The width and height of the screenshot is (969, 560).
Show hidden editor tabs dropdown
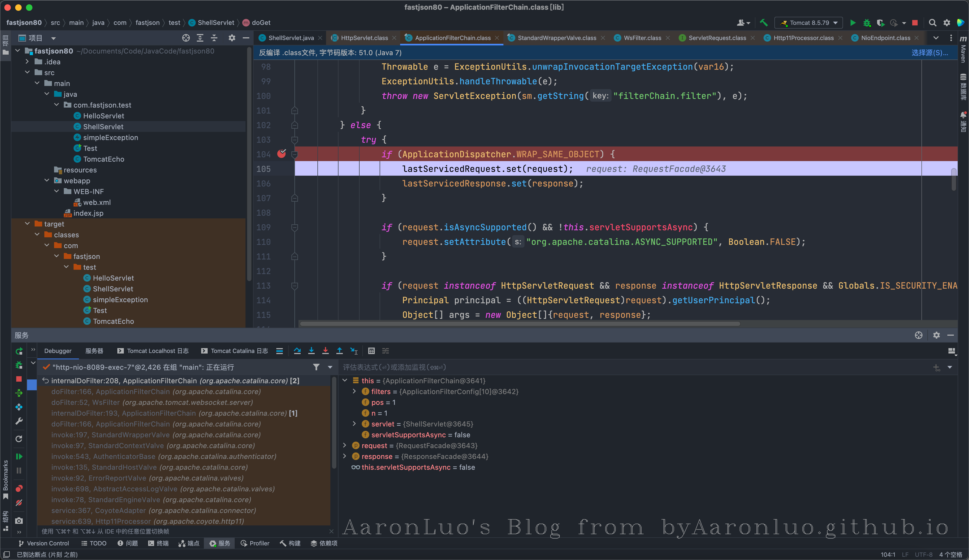(x=936, y=38)
